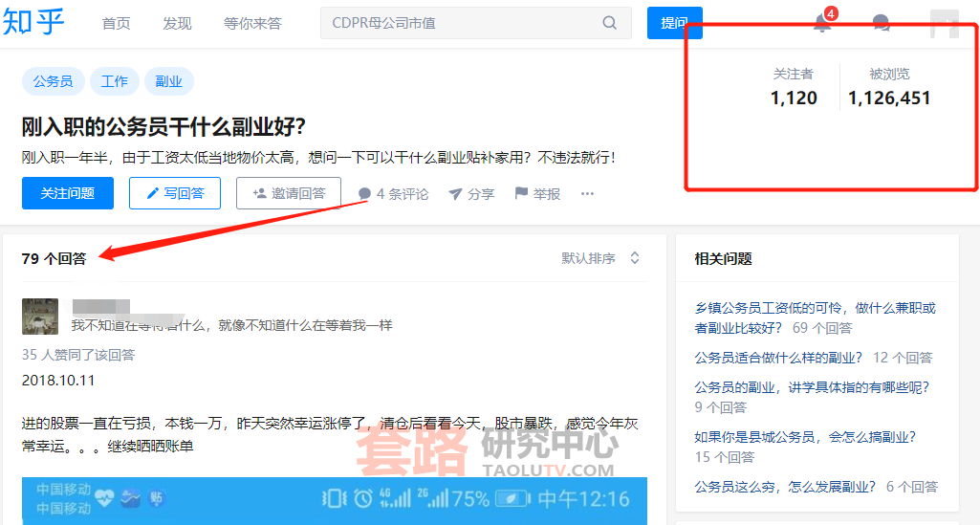Open the 发现 nav tab
Image resolution: width=980 pixels, height=525 pixels.
click(177, 23)
